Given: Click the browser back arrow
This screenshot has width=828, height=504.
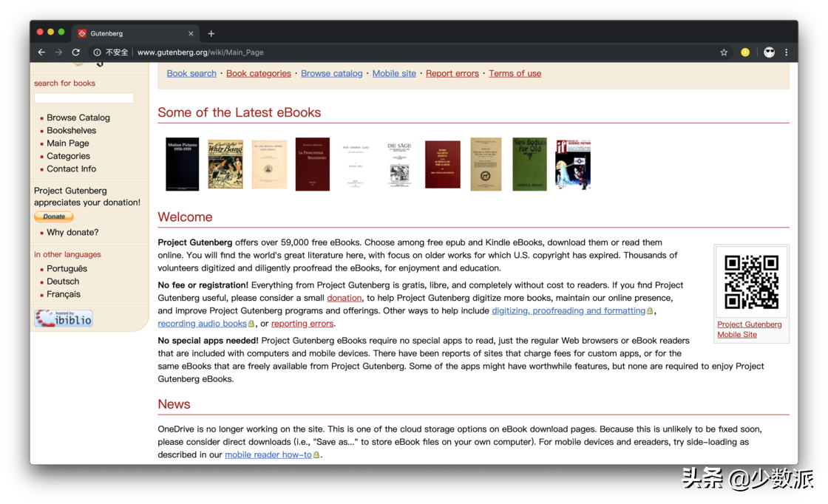Looking at the screenshot, I should [x=41, y=52].
